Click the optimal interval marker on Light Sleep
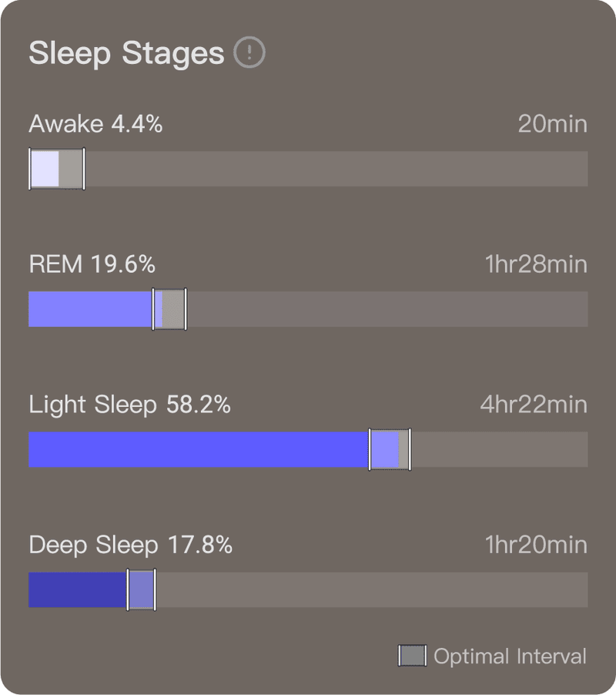 point(390,450)
